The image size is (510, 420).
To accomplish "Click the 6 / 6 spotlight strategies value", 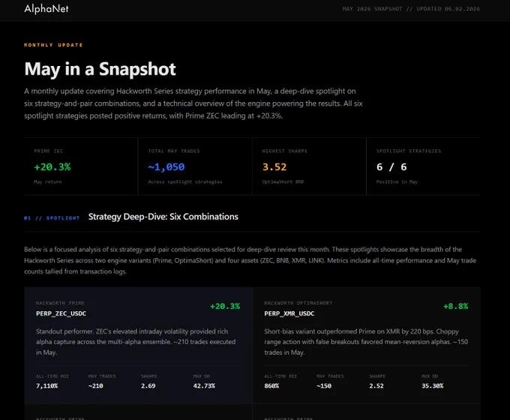I will [391, 167].
